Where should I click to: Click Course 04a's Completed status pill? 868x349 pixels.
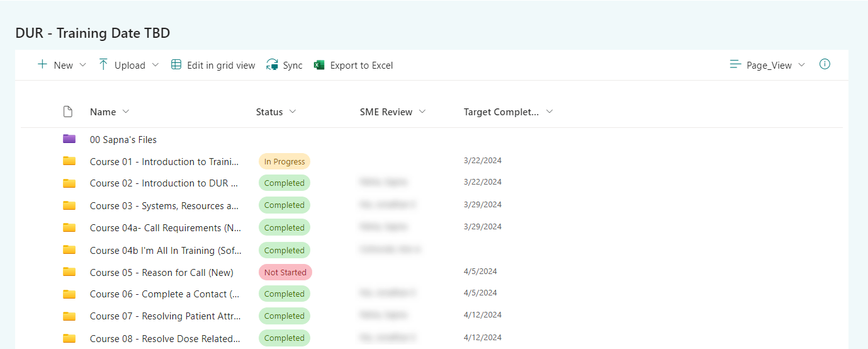pos(285,227)
